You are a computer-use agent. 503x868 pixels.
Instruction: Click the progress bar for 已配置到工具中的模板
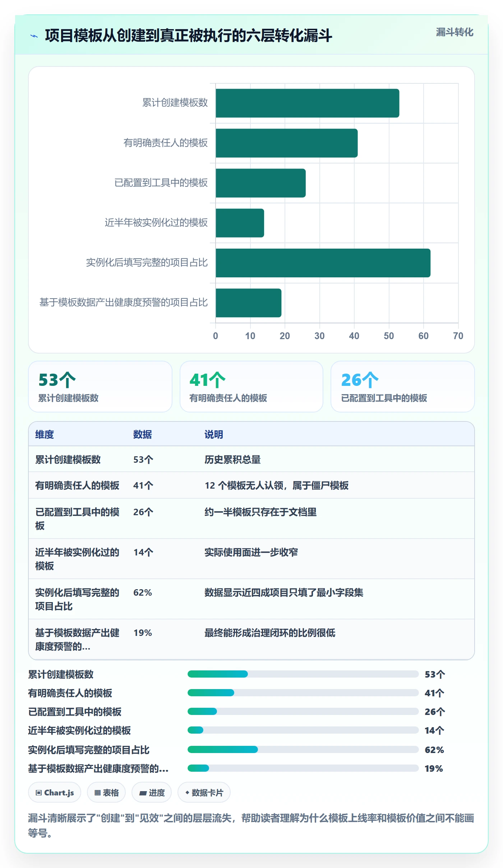(303, 711)
